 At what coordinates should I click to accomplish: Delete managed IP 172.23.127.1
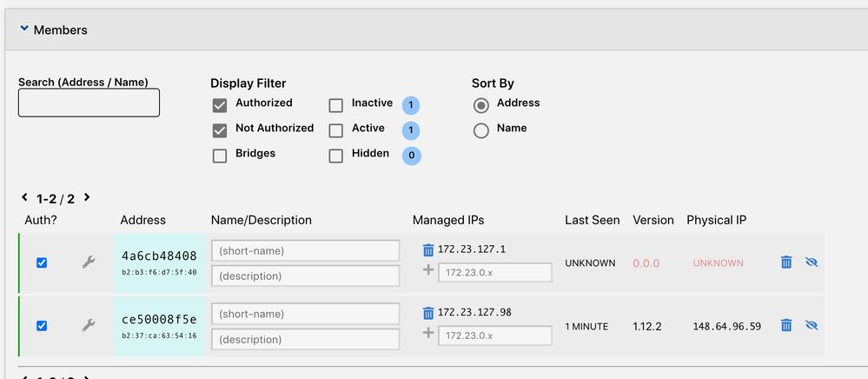click(x=427, y=249)
